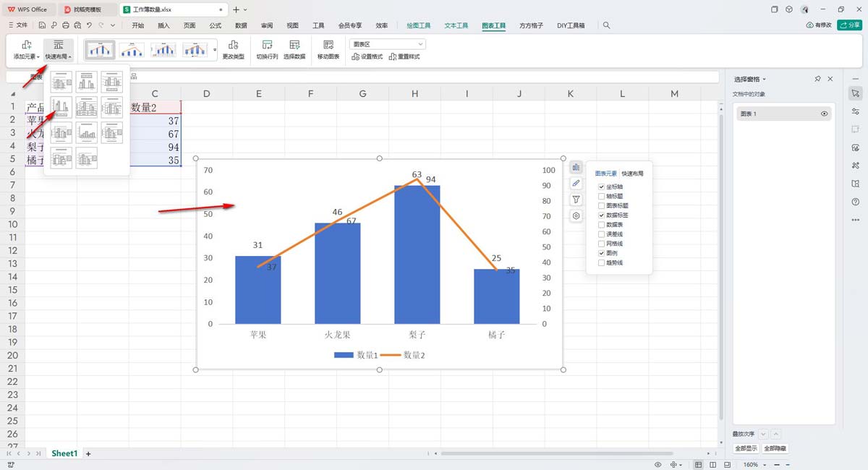868x470 pixels.
Task: Close the 选择窗格 selection pane
Action: pos(830,79)
